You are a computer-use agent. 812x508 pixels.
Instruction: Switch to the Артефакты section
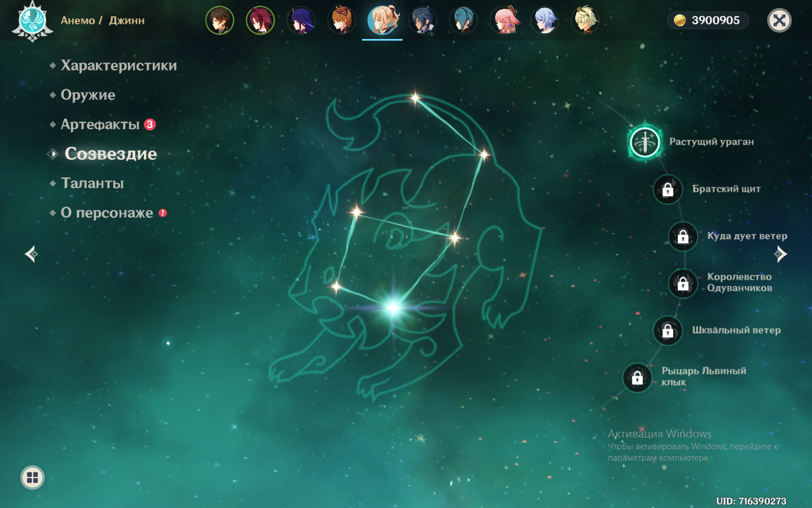[x=100, y=124]
